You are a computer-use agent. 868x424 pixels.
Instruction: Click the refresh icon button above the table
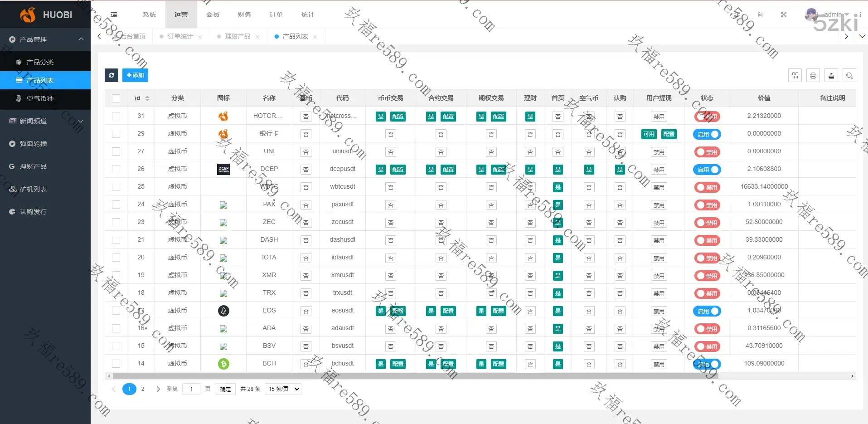[112, 75]
